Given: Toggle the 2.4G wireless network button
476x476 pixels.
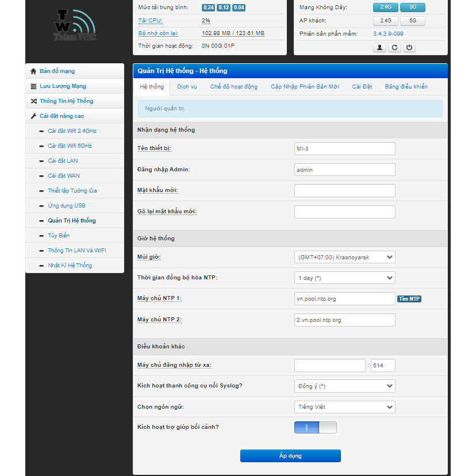Looking at the screenshot, I should point(386,7).
